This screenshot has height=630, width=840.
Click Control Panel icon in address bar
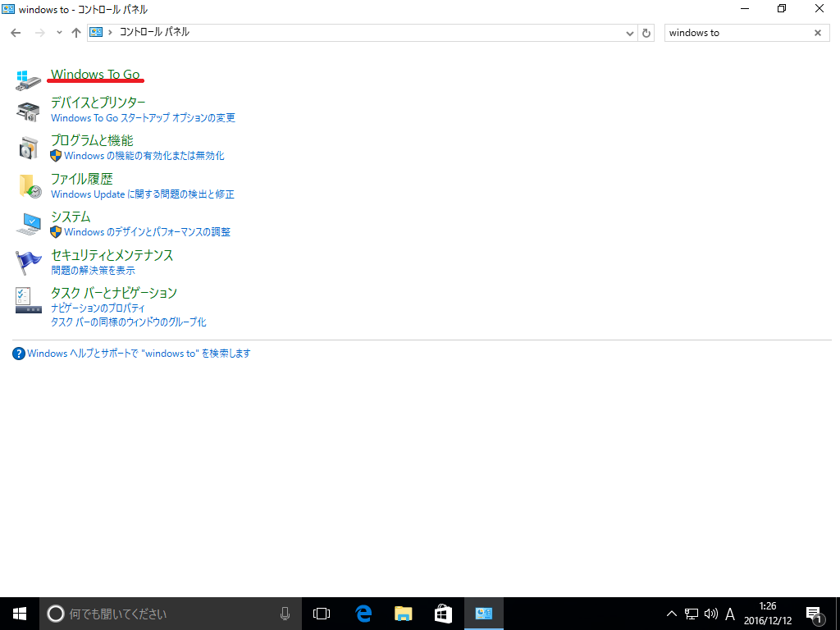[x=96, y=32]
